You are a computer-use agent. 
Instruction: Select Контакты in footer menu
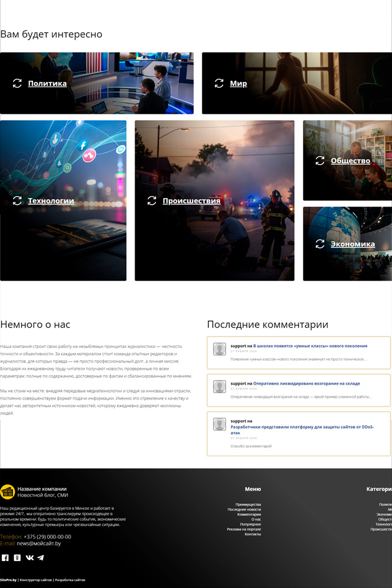tap(252, 534)
